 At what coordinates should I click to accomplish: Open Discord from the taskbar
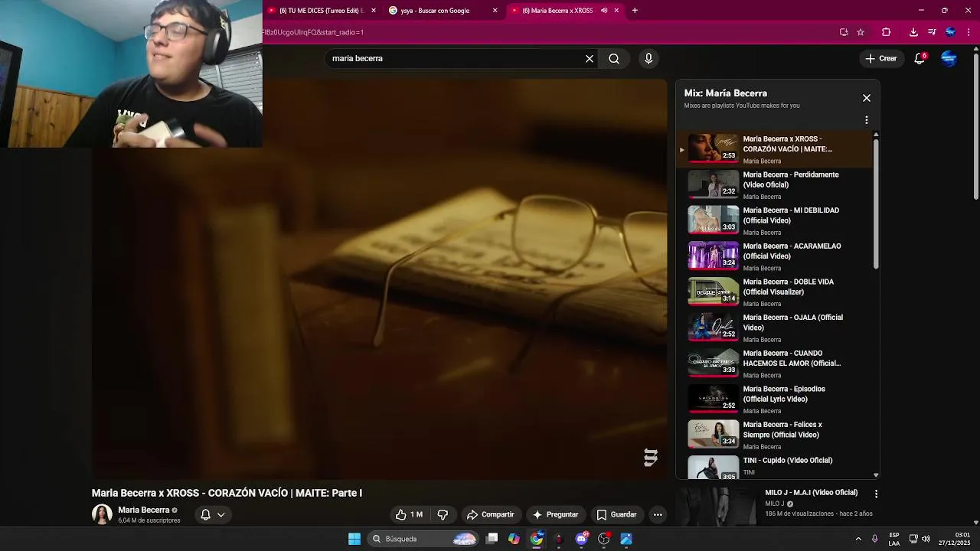(582, 539)
